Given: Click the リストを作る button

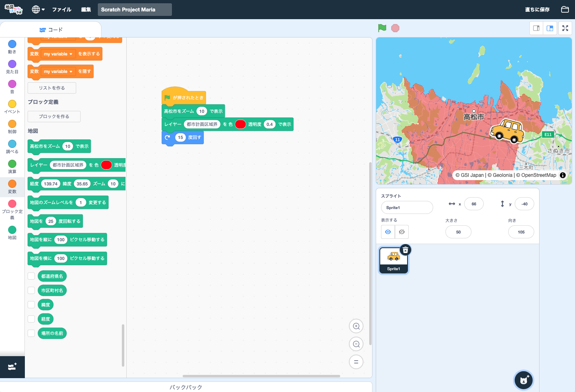Looking at the screenshot, I should (x=52, y=88).
